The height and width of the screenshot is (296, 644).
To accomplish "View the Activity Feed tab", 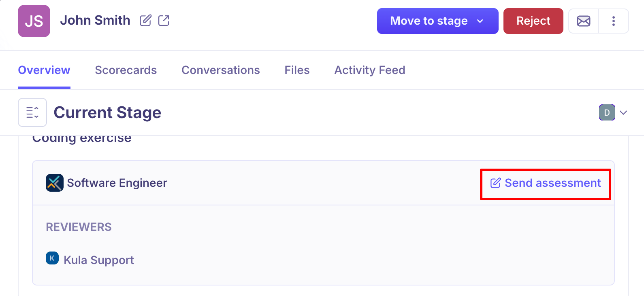I will pos(369,70).
